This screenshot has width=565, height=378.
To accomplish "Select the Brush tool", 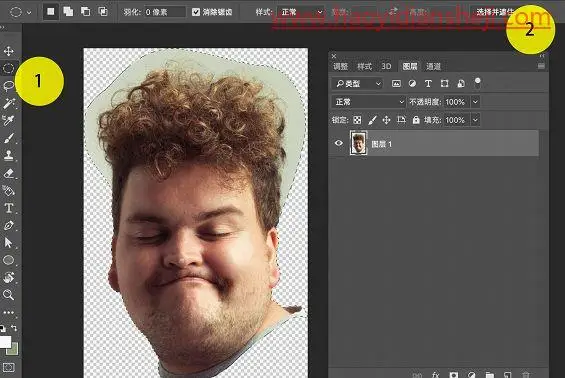I will pyautogui.click(x=9, y=138).
